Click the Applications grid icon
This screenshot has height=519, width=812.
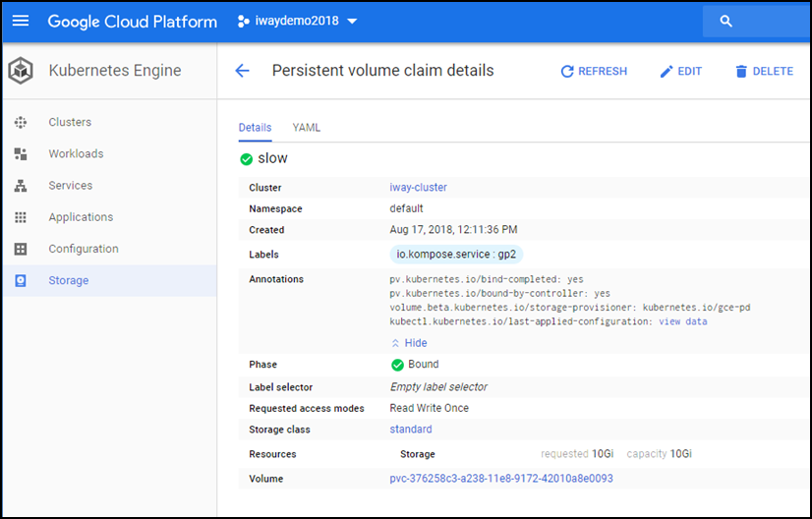coord(21,217)
